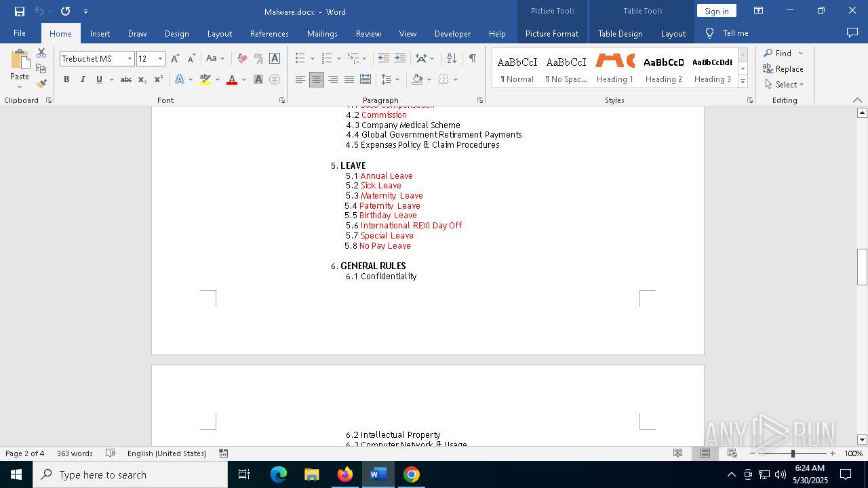Increase font size with Grow Font
The height and width of the screenshot is (488, 868).
[x=176, y=58]
